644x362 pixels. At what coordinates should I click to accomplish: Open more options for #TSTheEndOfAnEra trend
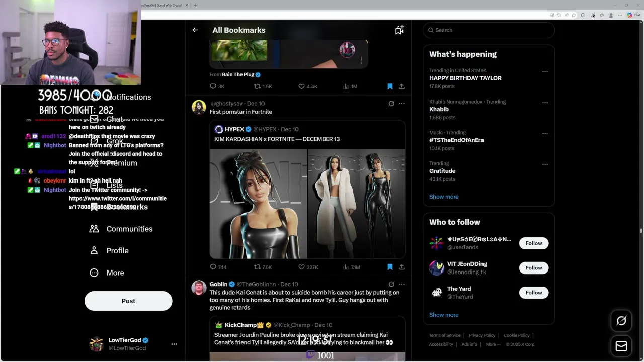(x=545, y=133)
